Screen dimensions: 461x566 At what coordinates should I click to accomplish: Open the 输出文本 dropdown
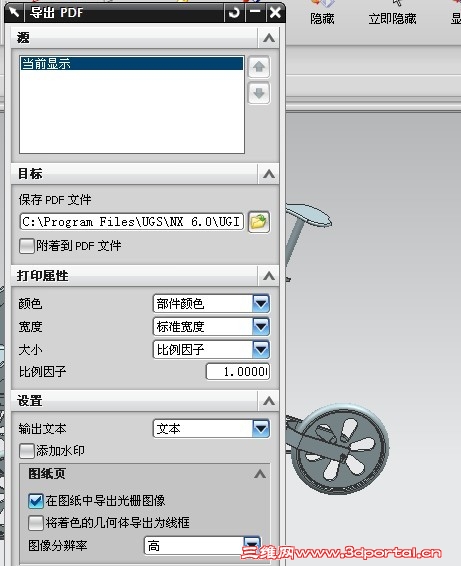[211, 429]
